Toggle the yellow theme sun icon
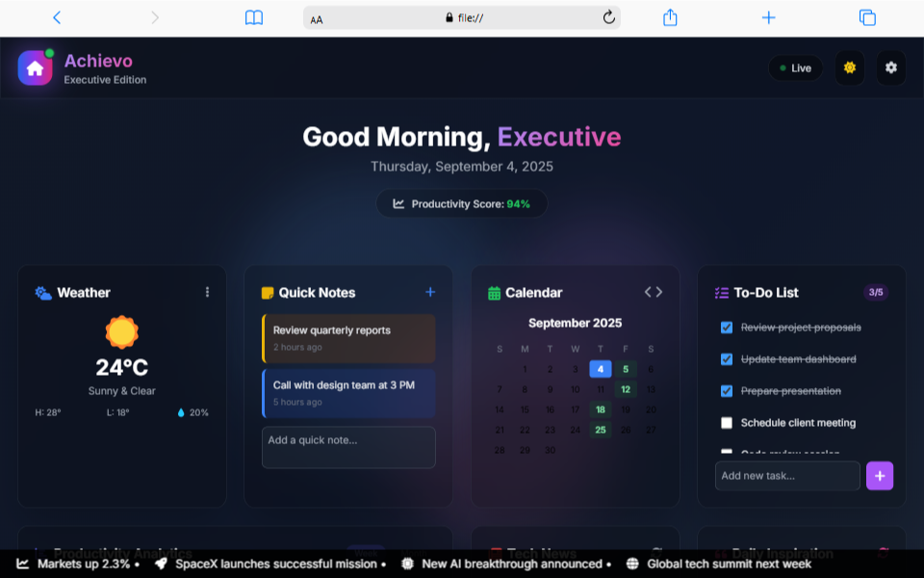The image size is (924, 578). click(849, 67)
